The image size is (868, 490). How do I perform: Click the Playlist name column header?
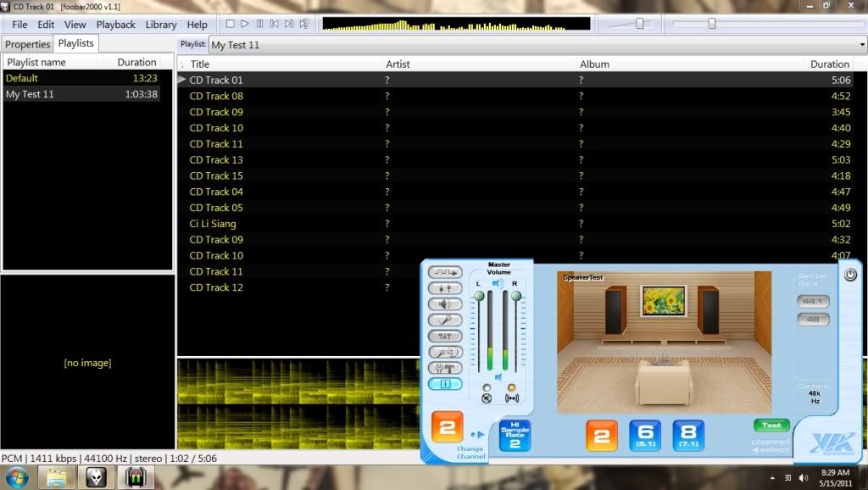tap(53, 62)
